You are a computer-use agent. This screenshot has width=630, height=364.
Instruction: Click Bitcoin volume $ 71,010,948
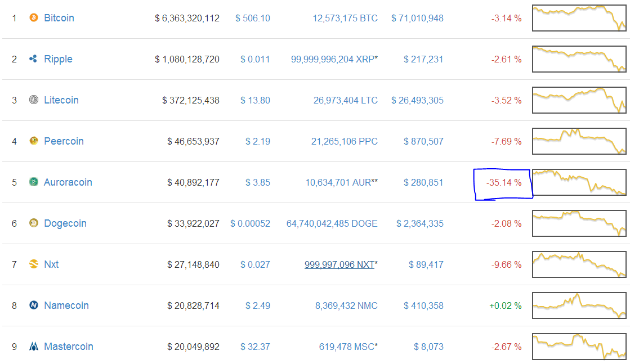417,18
